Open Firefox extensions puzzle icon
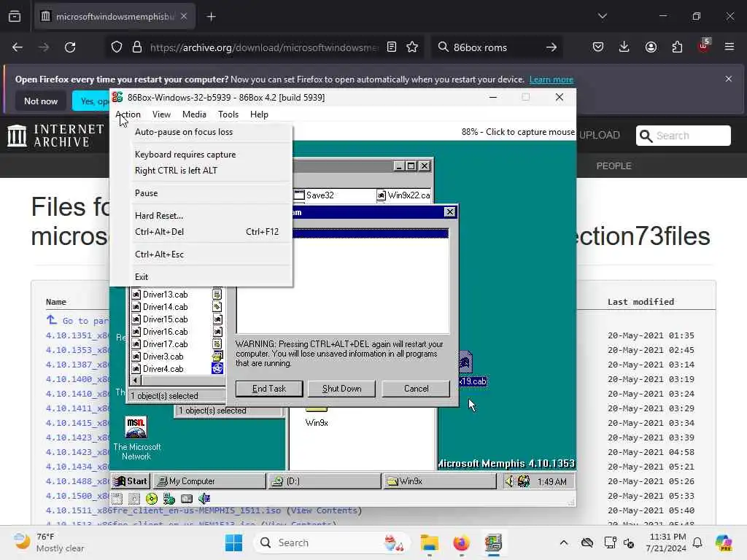The width and height of the screenshot is (747, 560). point(677,47)
